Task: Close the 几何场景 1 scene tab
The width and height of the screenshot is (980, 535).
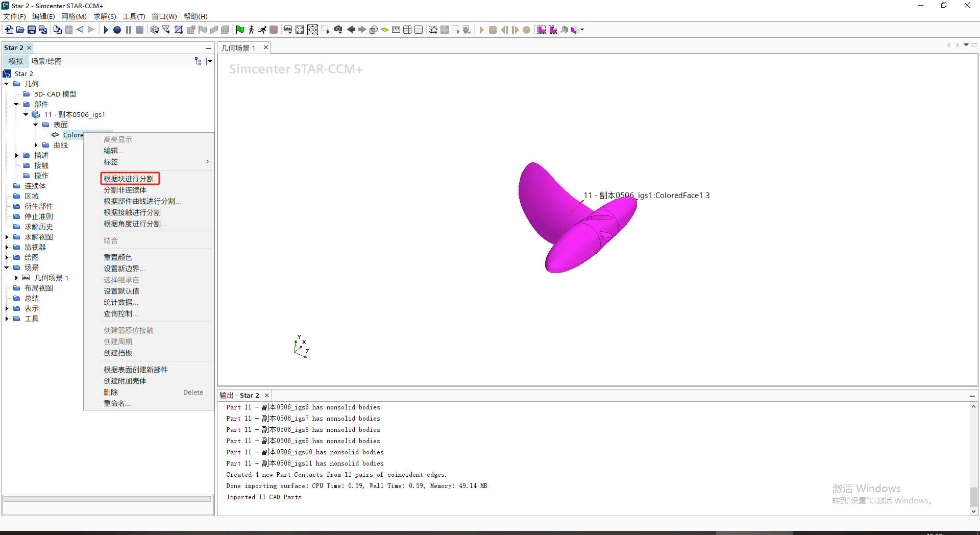Action: click(x=266, y=47)
